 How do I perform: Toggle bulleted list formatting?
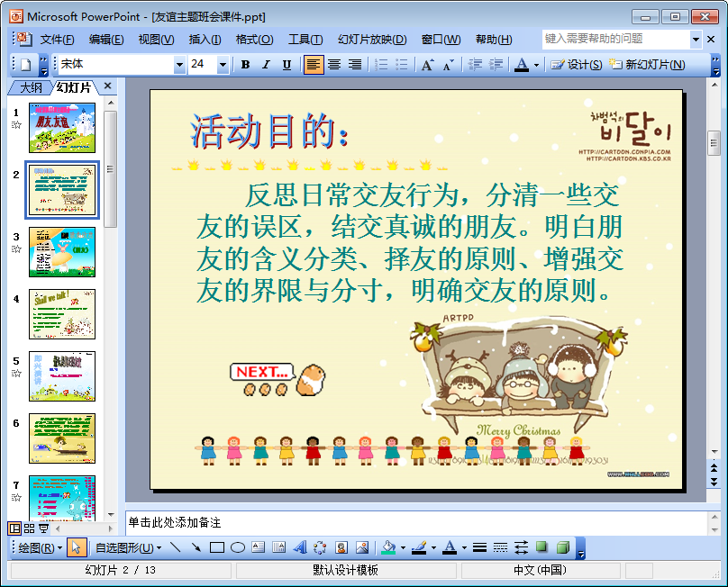pos(402,65)
